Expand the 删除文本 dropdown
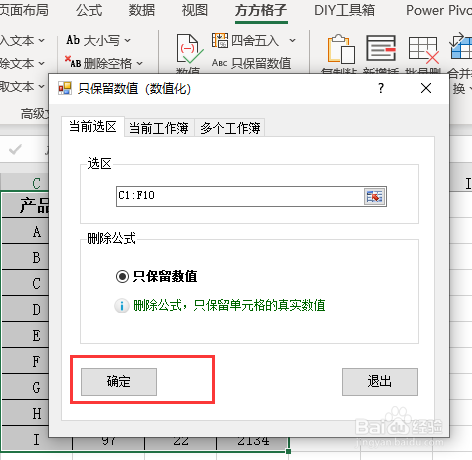 (41, 63)
